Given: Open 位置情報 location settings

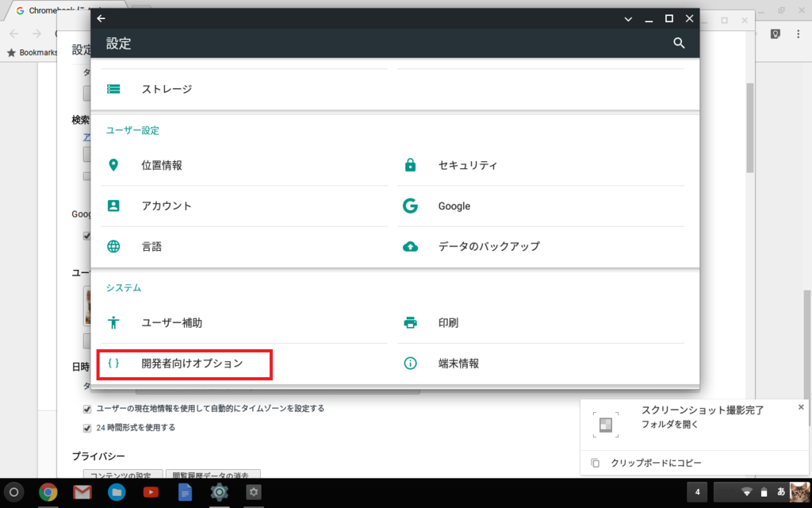Looking at the screenshot, I should 244,165.
